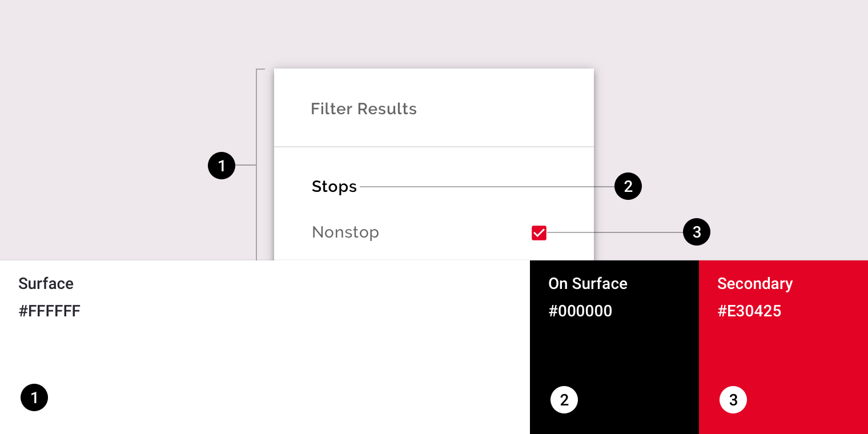Click the #000000 hex value text

tap(580, 311)
